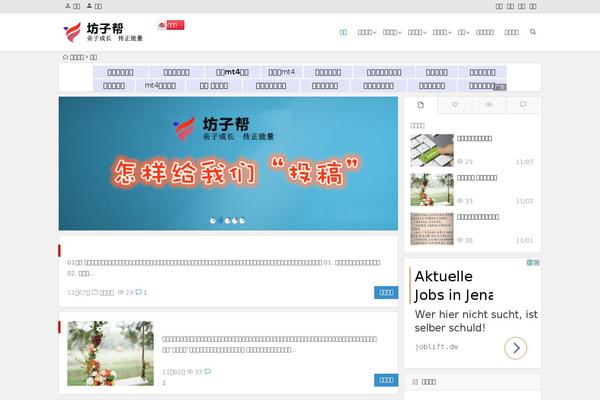Screen dimensions: 600x400
Task: Click the second user icon link in top bar
Action: click(x=94, y=6)
